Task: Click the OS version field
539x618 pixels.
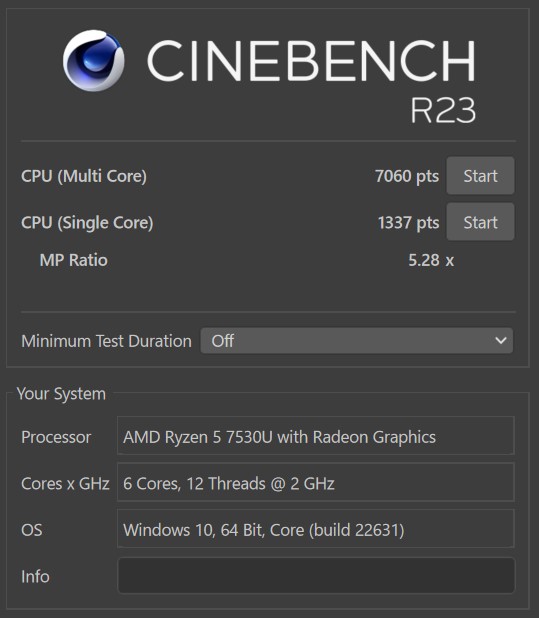Action: [x=316, y=529]
